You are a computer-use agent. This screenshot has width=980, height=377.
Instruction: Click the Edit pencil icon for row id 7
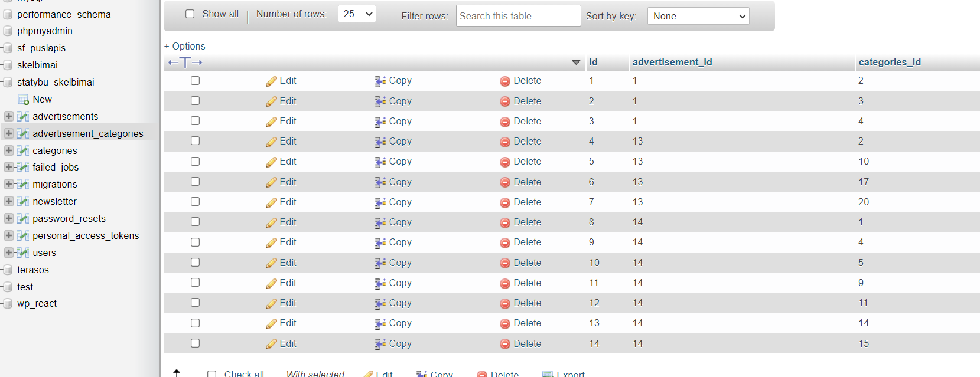coord(271,203)
